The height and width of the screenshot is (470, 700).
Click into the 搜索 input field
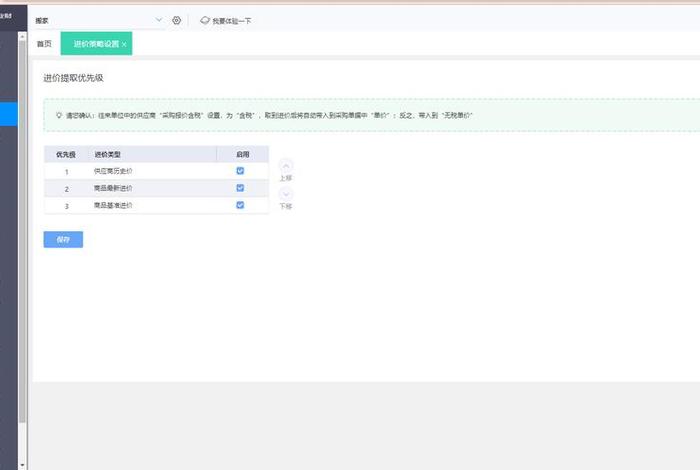click(90, 20)
